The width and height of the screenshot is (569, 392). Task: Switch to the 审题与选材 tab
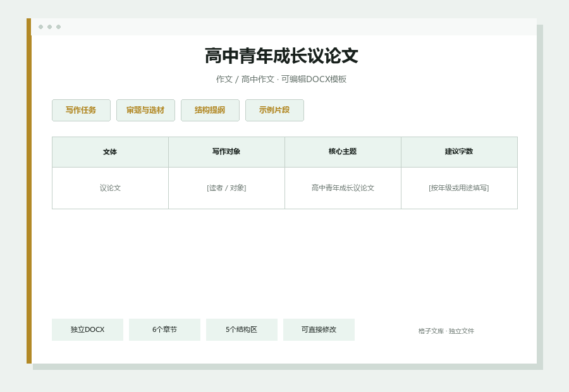click(145, 110)
